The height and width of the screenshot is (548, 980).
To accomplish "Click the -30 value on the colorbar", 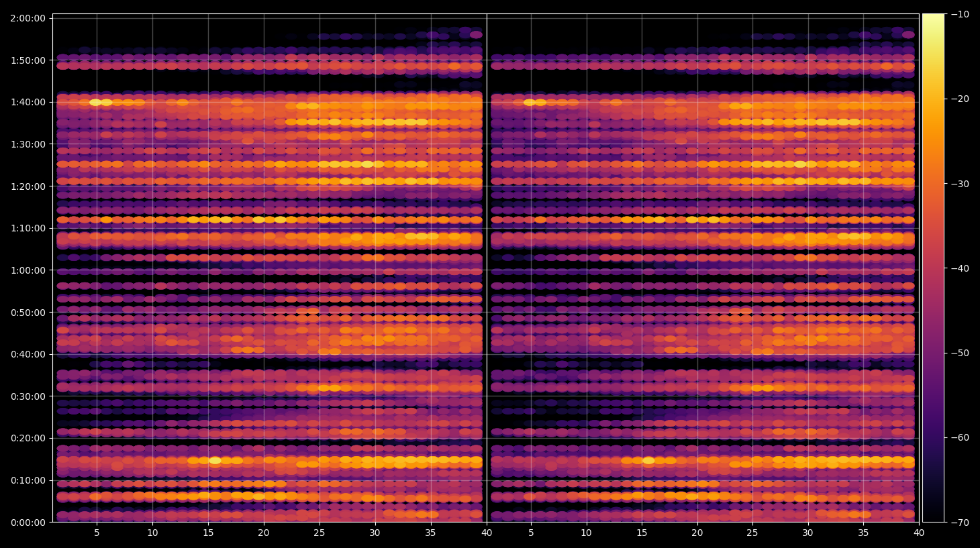I will 959,184.
